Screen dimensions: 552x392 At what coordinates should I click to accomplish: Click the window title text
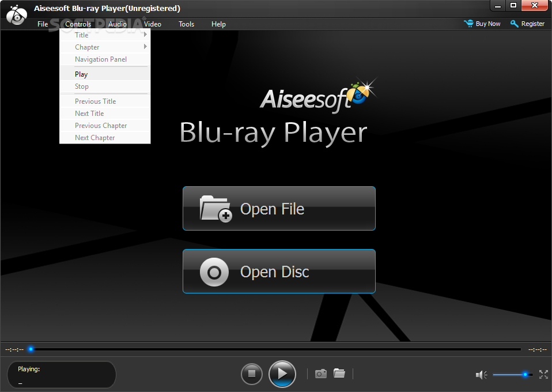107,9
